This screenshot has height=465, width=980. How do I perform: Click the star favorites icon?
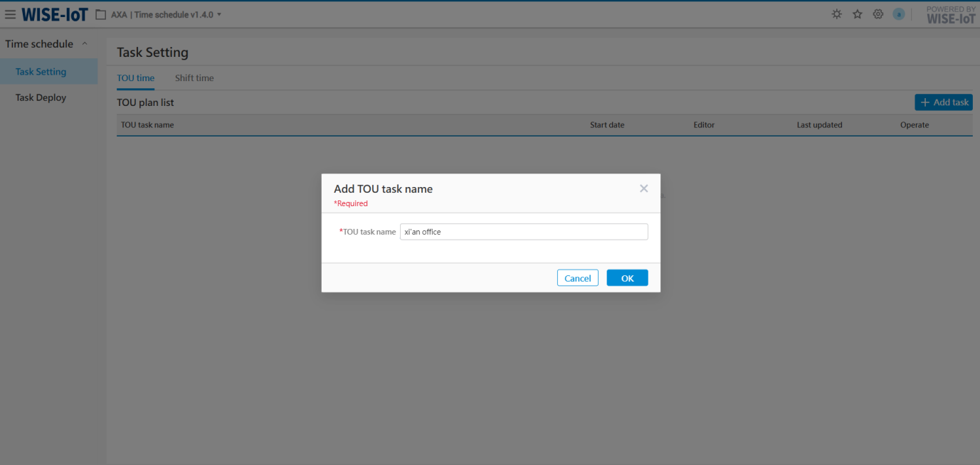point(858,14)
